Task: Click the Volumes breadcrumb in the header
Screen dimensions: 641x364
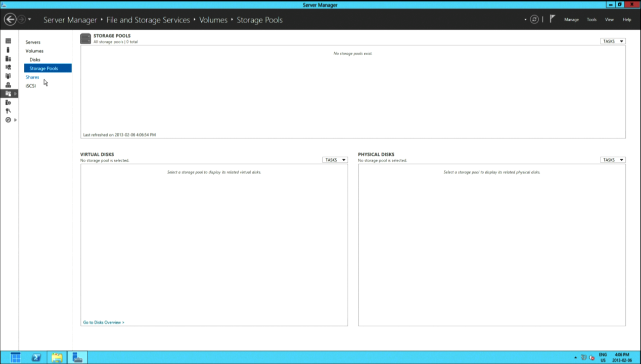Action: pyautogui.click(x=213, y=20)
